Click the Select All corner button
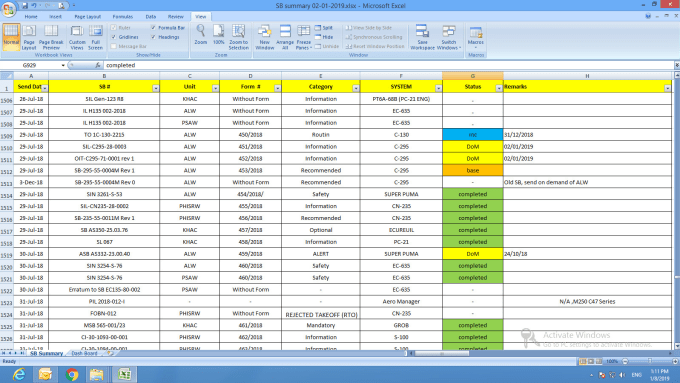 [x=7, y=76]
